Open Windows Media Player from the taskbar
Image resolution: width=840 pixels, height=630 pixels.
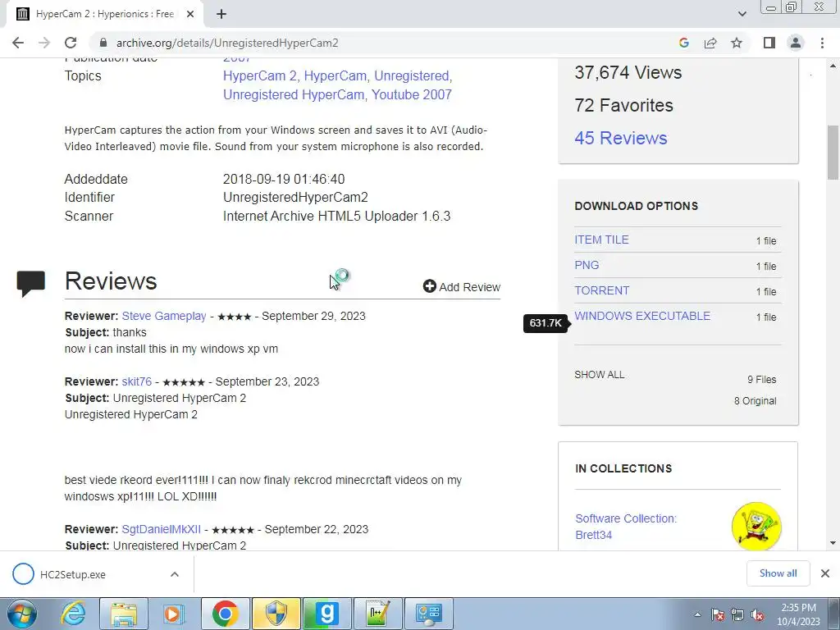(174, 614)
